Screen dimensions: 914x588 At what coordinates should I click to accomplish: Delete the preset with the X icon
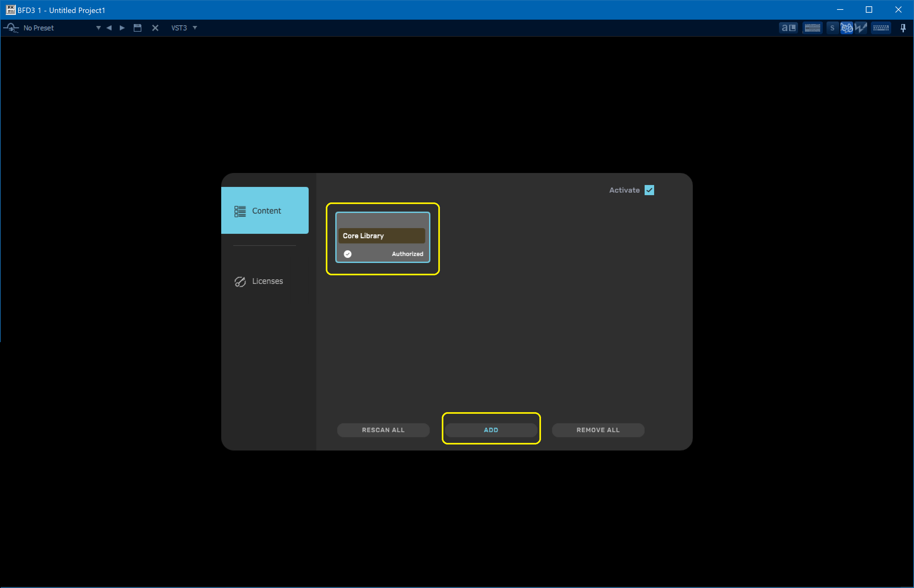pyautogui.click(x=155, y=28)
